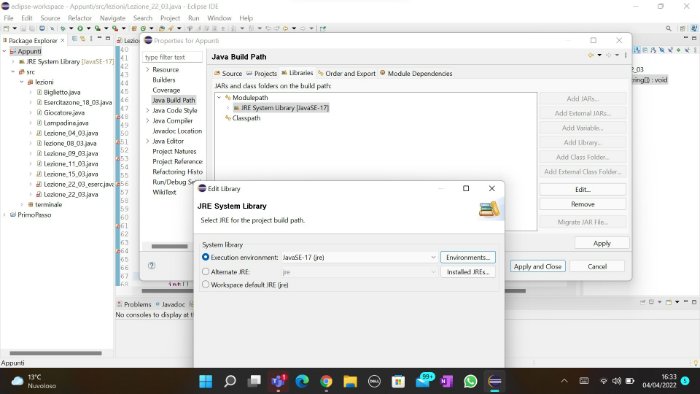Viewport: 700px width, 394px height.
Task: Expand Java Editor node
Action: pos(148,141)
